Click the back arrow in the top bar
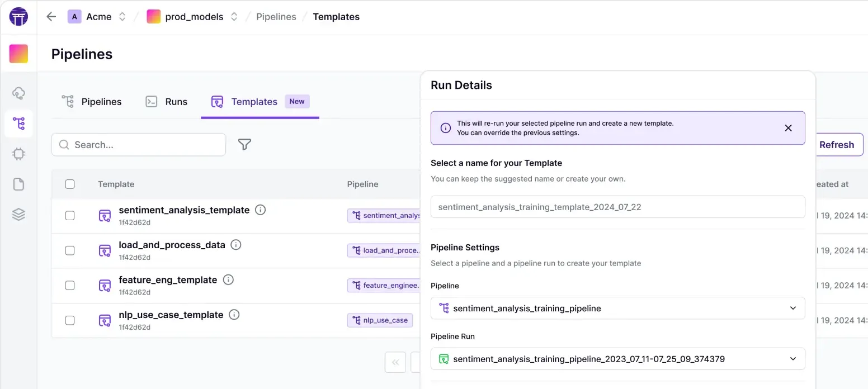This screenshot has width=868, height=389. tap(51, 17)
